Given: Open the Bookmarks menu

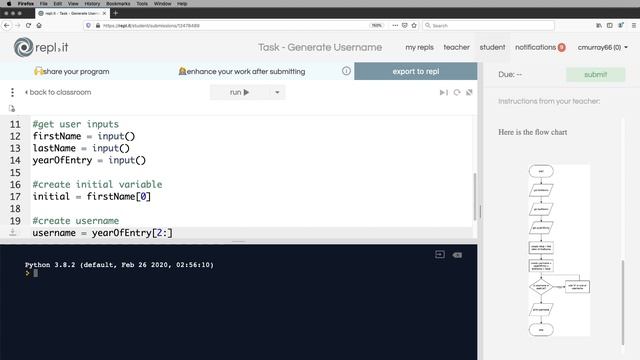Looking at the screenshot, I should pos(118,3).
